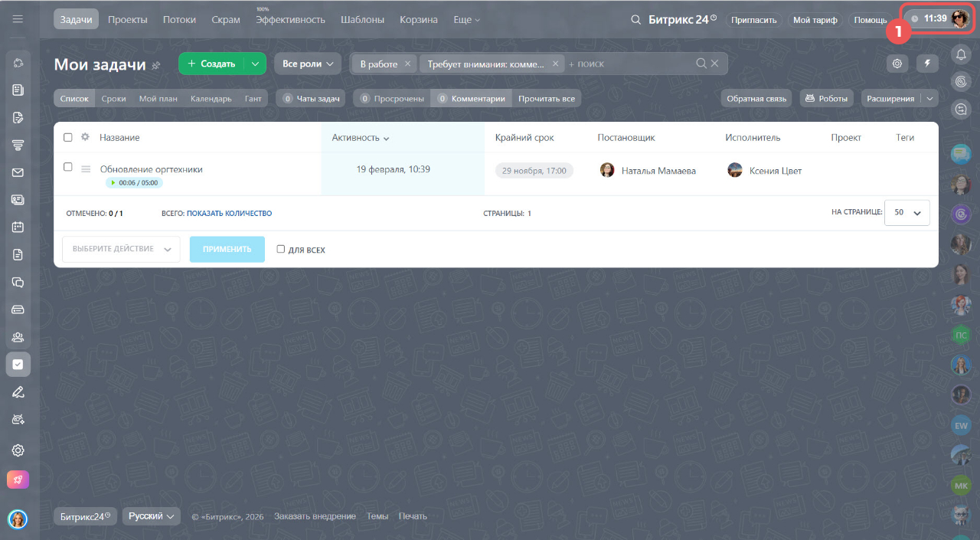Image resolution: width=980 pixels, height=540 pixels.
Task: Enable the ДЛЯ ВСЕХ checkbox
Action: coord(281,249)
